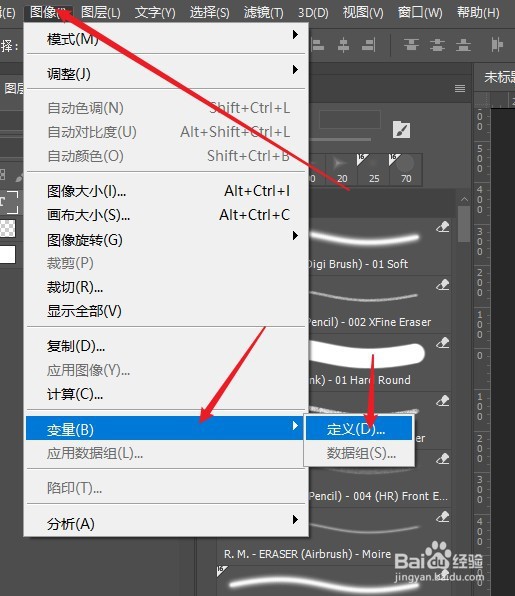Screen dimensions: 515x596
Task: Open the 滤镜(T) menu
Action: [263, 13]
